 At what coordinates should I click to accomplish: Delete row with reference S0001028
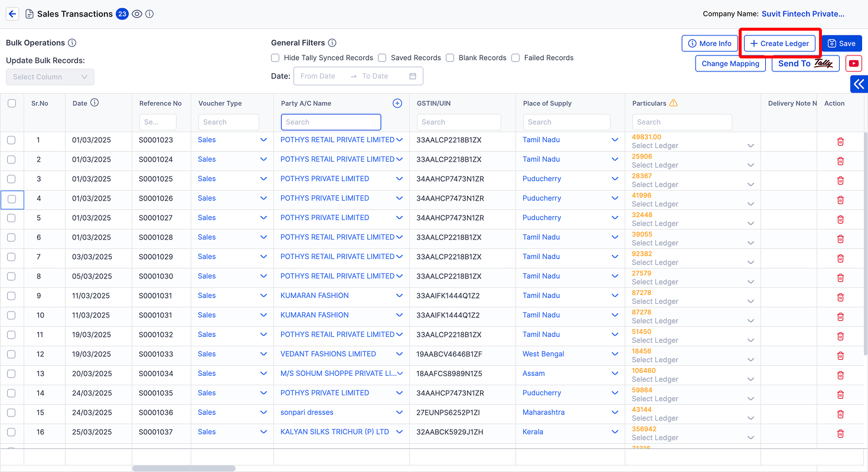point(840,239)
